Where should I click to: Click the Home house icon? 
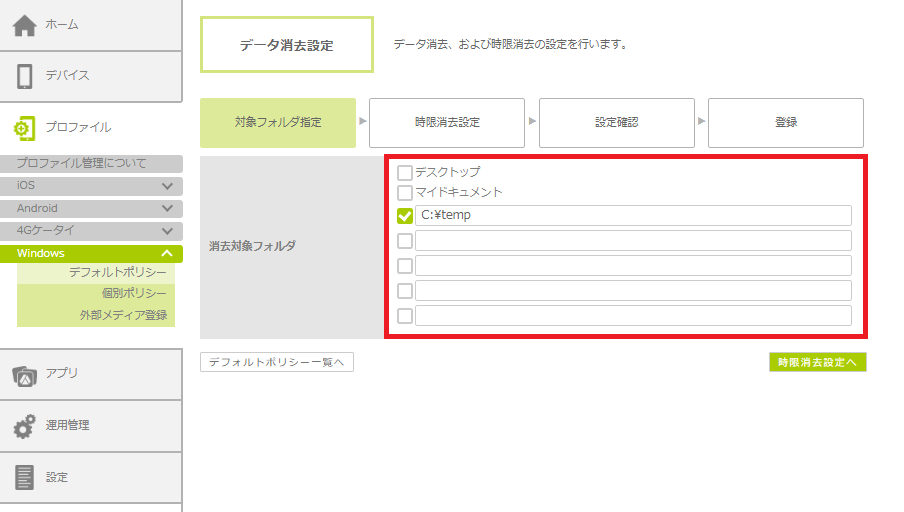pyautogui.click(x=25, y=24)
